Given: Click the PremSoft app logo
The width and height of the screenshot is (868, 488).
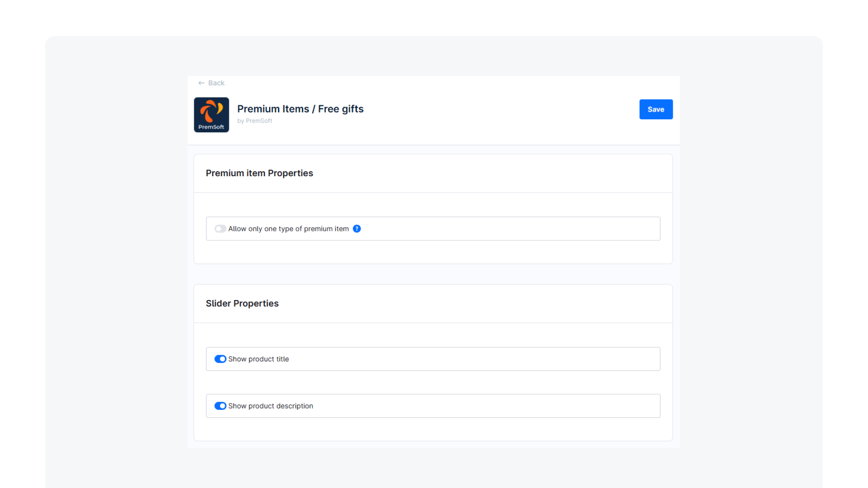Looking at the screenshot, I should (211, 115).
